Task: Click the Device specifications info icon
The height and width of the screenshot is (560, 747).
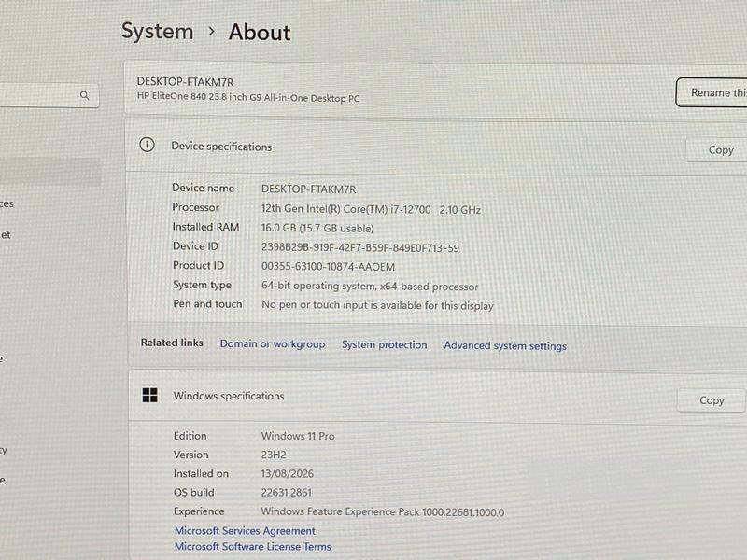Action: click(147, 145)
